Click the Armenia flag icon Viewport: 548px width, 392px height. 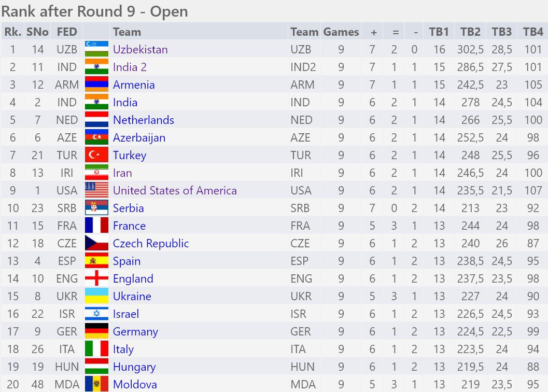pyautogui.click(x=96, y=85)
